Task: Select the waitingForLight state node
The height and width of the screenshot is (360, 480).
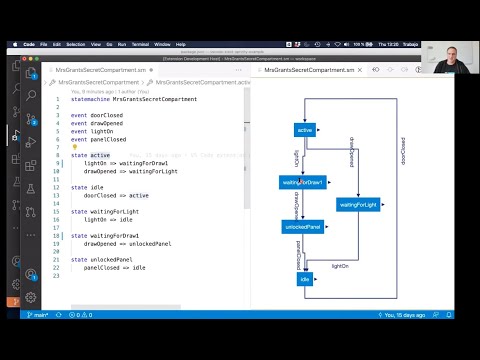Action: pos(358,205)
